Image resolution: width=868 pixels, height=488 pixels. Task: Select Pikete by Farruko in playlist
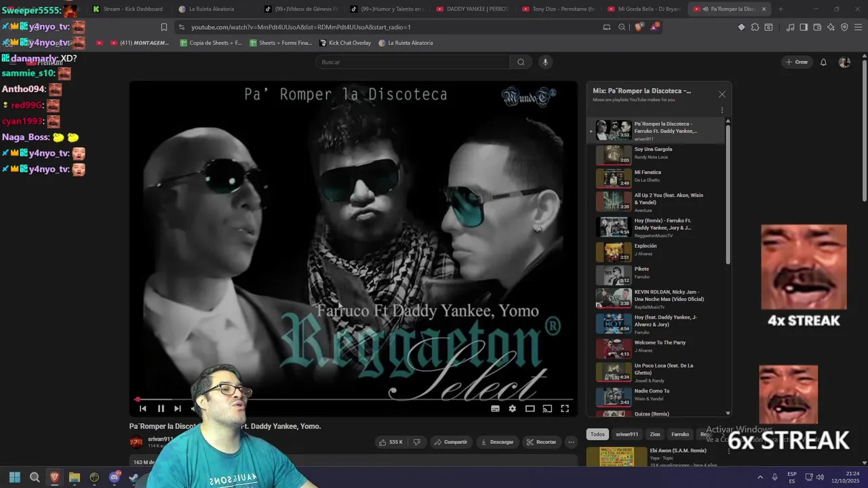[x=656, y=274]
